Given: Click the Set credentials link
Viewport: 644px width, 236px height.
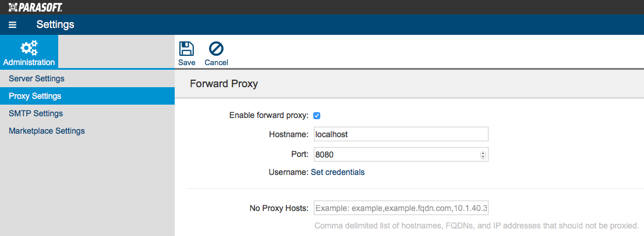Looking at the screenshot, I should click(x=338, y=172).
